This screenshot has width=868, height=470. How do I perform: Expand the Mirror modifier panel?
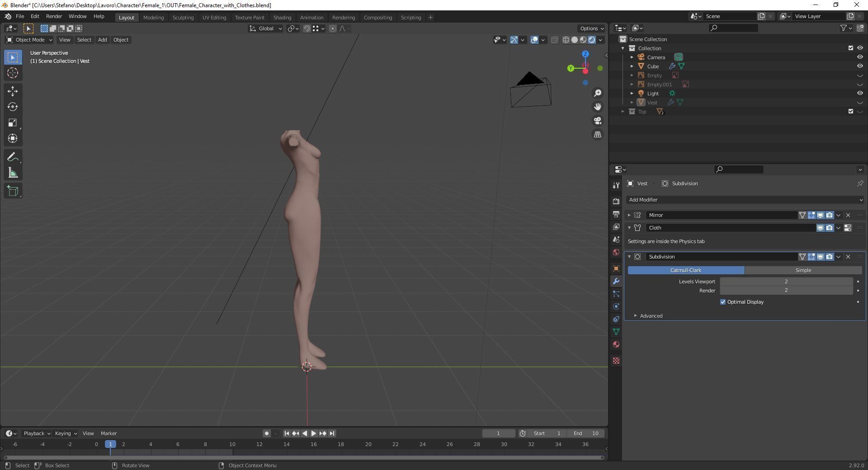pos(629,215)
